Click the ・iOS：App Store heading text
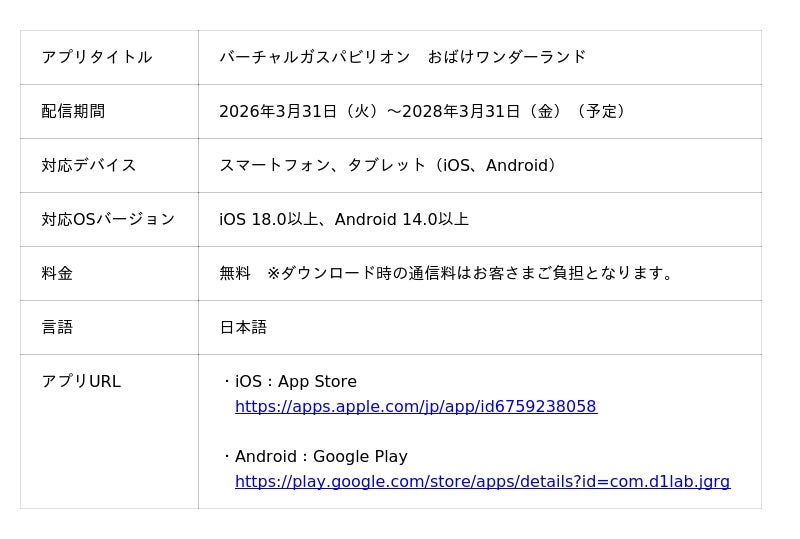Image resolution: width=800 pixels, height=539 pixels. (x=288, y=382)
